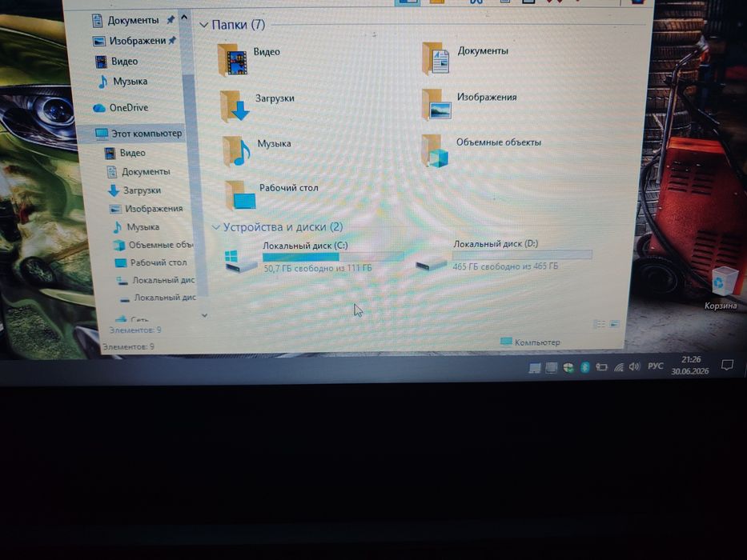Open the Загрузки folder in the main pane

257,105
